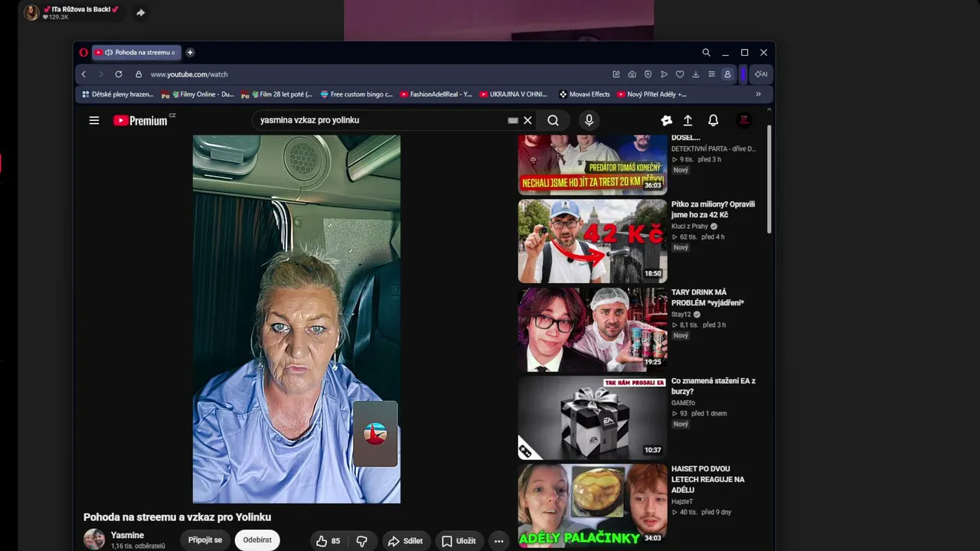980x551 pixels.
Task: Open Film 28 let poté bookmark
Action: pos(276,94)
